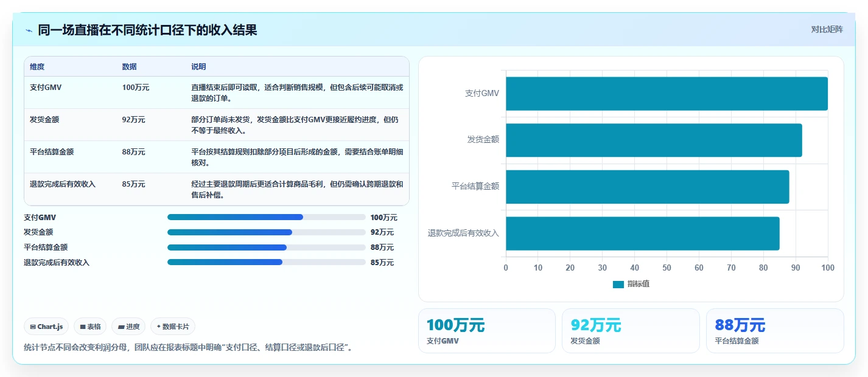This screenshot has height=377, width=868.
Task: Select the 进度 tag chip
Action: 128,327
